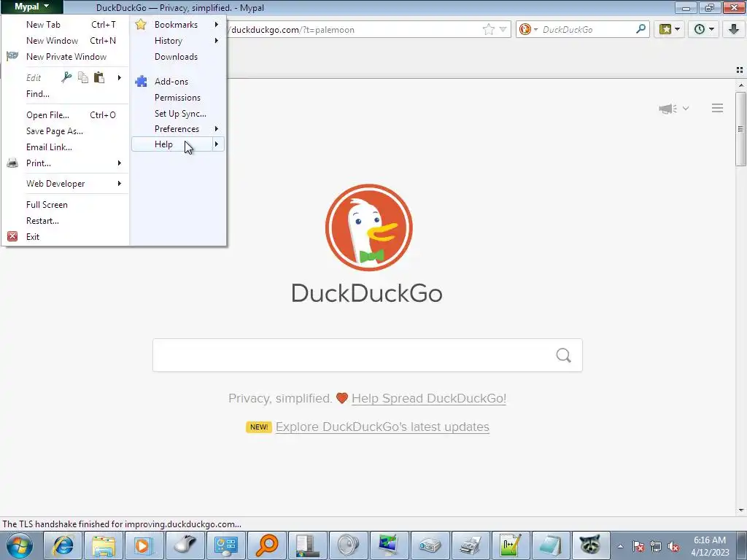Click the page vertical scrollbar thumb
Screen dimensions: 747x560
pos(741,129)
